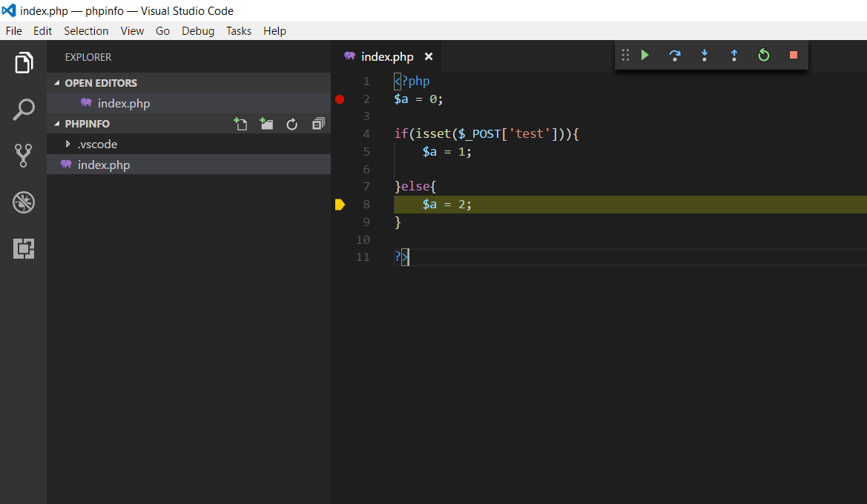Open the Debug menu
This screenshot has height=504, width=867.
click(198, 31)
